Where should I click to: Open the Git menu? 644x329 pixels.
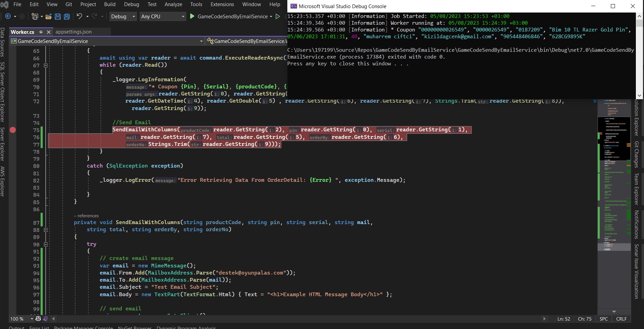pyautogui.click(x=69, y=4)
